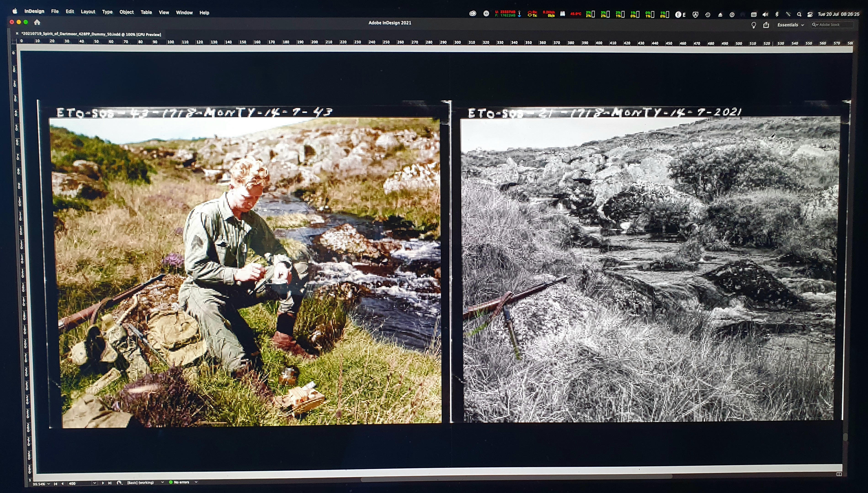Open the preflight profile menu icon
Screen dimensions: 868x493
pyautogui.click(x=119, y=483)
